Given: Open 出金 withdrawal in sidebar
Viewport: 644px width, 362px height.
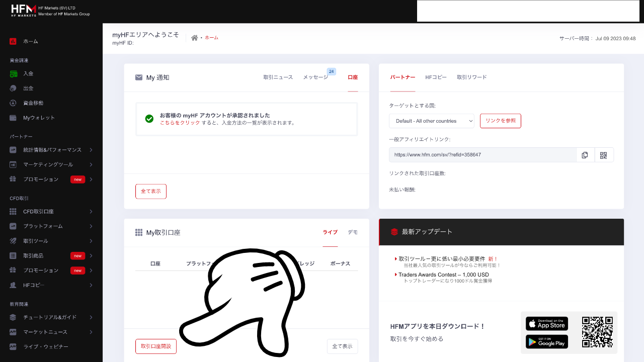Looking at the screenshot, I should point(28,88).
